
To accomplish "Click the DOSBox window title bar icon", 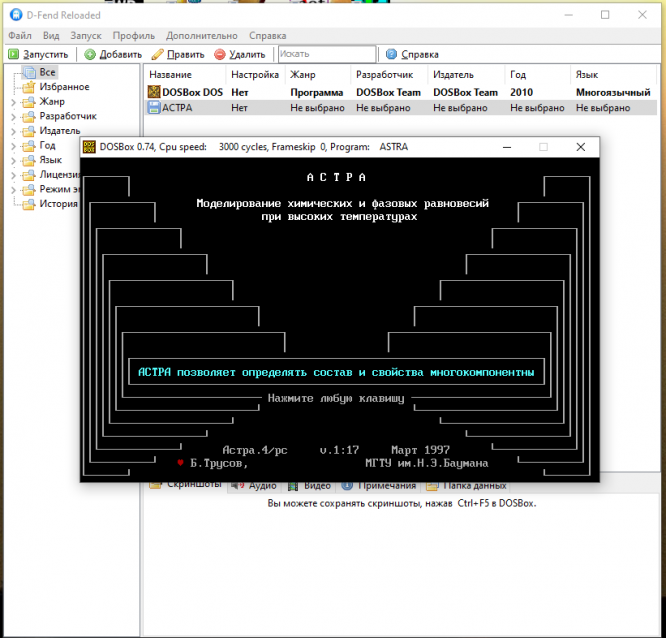I will 89,146.
